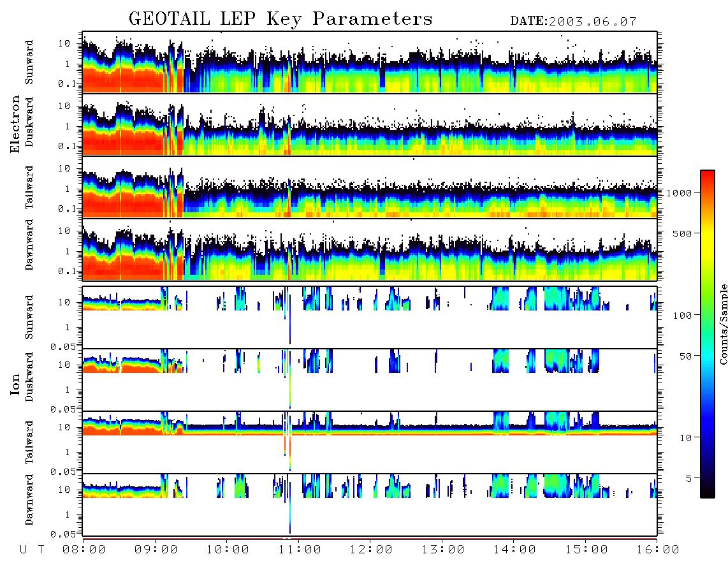Select the "13:00" time tick label
728x561 pixels.
pos(443,550)
